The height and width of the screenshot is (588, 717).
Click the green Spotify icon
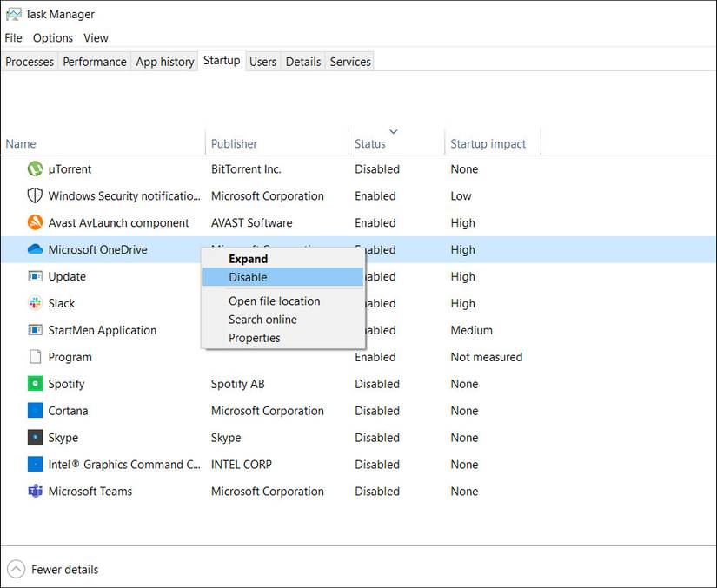point(36,383)
